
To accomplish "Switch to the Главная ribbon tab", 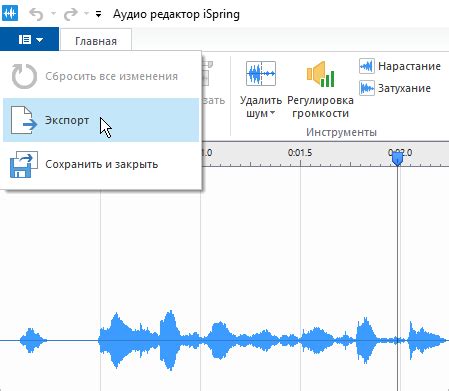I will point(96,41).
